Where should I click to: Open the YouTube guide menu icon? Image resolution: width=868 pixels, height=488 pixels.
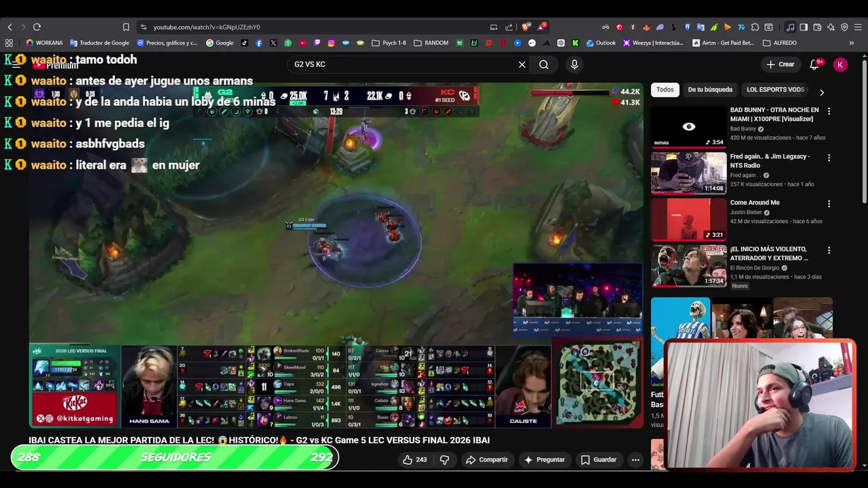pyautogui.click(x=16, y=64)
